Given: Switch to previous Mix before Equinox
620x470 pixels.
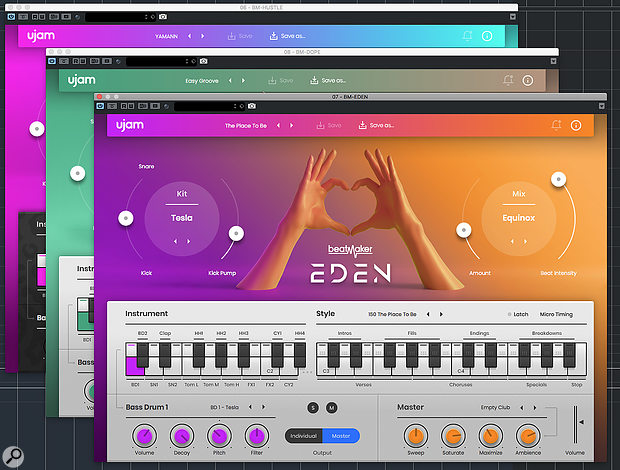Looking at the screenshot, I should click(512, 241).
